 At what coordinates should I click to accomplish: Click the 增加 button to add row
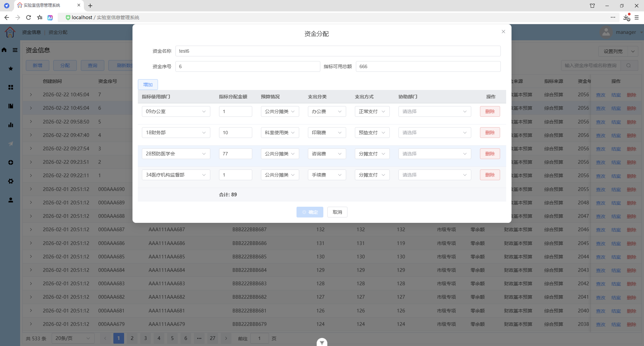click(148, 85)
